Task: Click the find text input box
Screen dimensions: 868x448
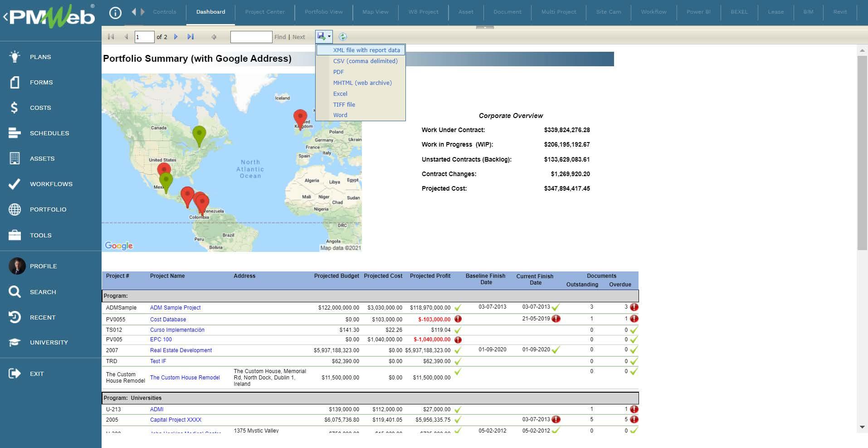Action: tap(251, 37)
